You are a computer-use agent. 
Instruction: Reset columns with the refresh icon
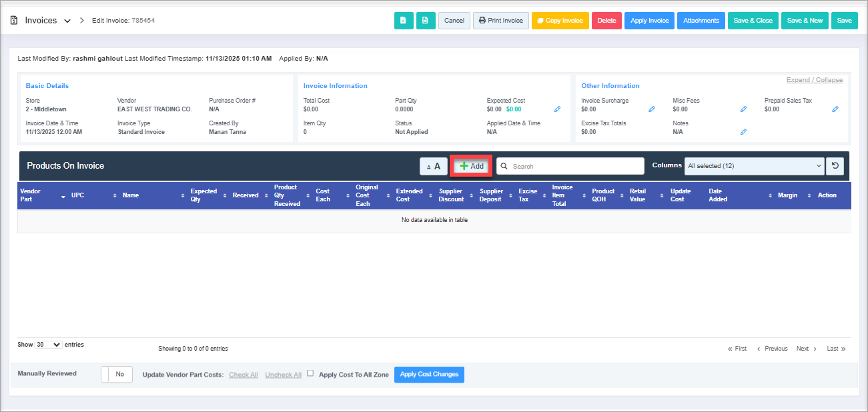[x=835, y=166]
